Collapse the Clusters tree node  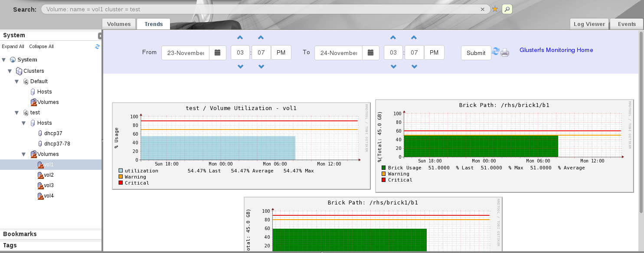tap(10, 71)
